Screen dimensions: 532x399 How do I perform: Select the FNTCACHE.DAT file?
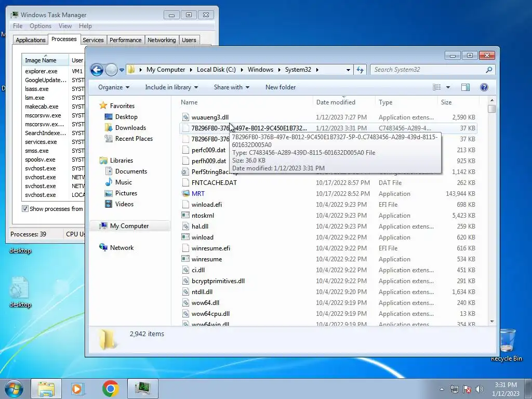[214, 182]
